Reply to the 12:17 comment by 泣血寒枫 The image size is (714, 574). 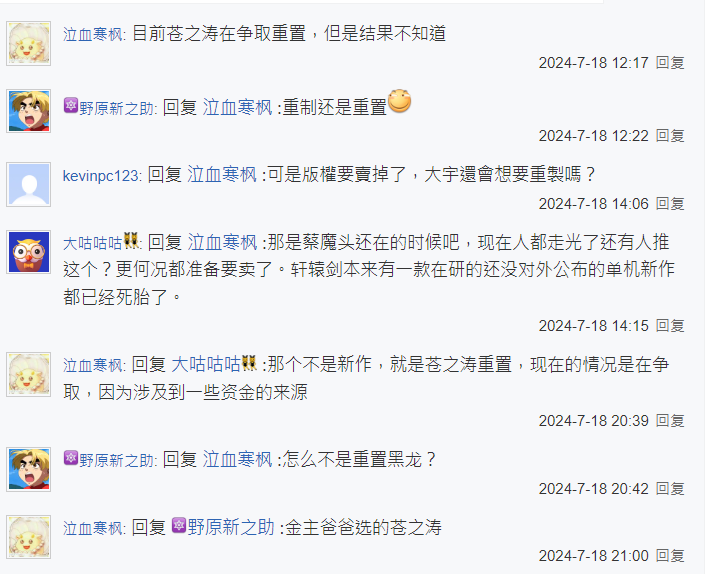pyautogui.click(x=670, y=63)
